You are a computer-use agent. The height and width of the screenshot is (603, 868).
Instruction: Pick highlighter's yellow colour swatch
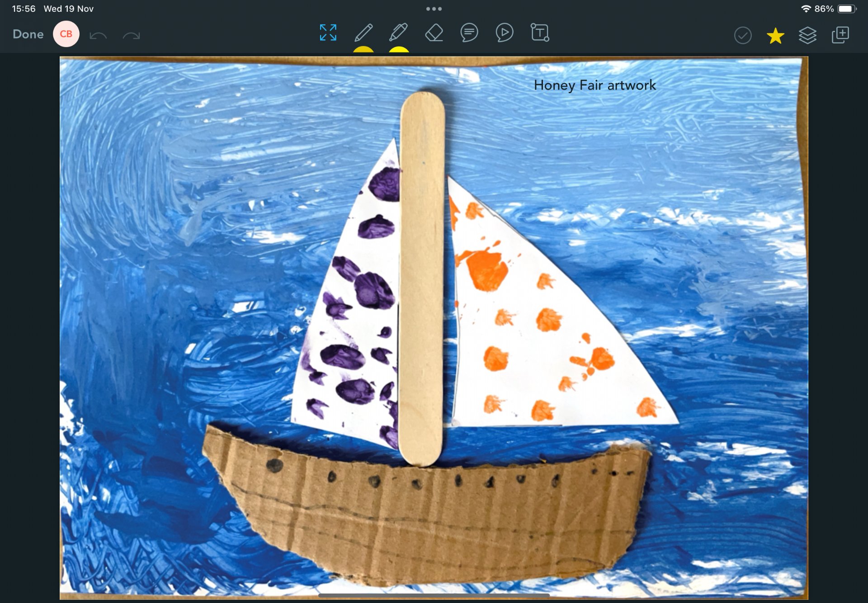tap(399, 50)
